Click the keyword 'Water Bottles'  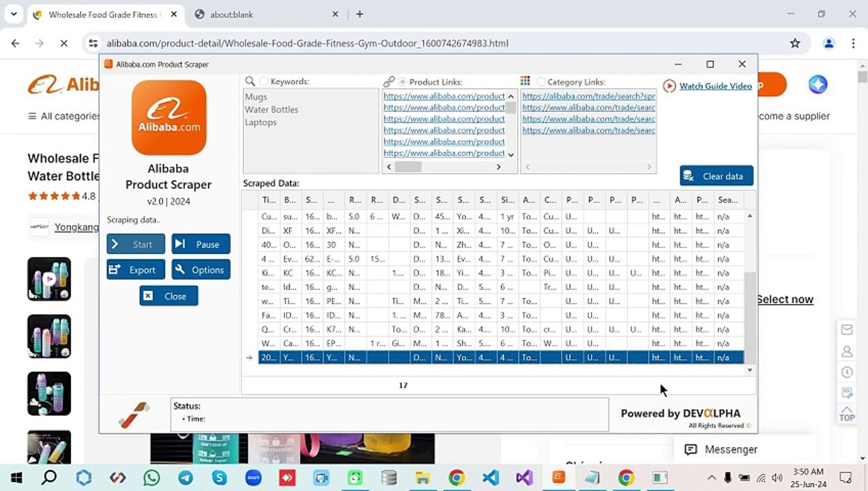[x=272, y=109]
